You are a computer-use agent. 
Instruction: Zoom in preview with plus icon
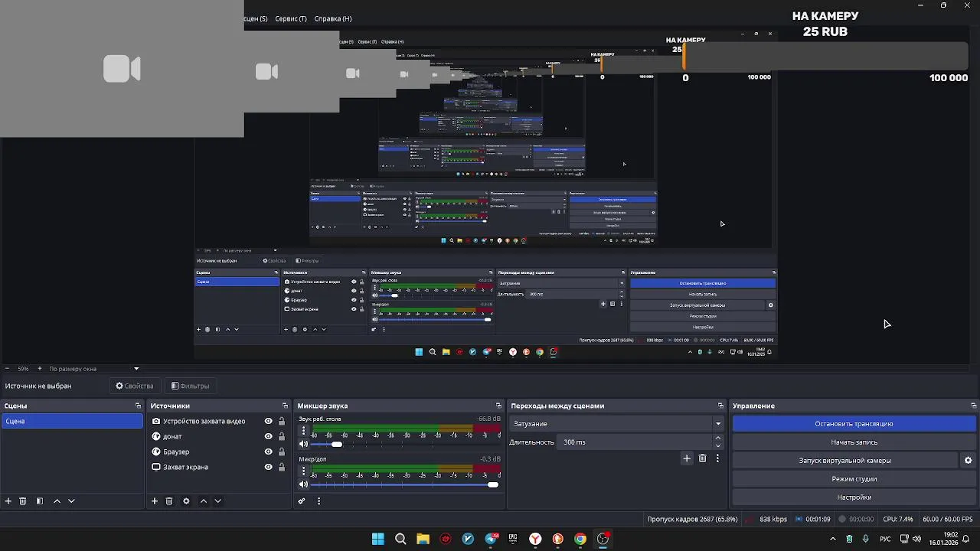41,369
